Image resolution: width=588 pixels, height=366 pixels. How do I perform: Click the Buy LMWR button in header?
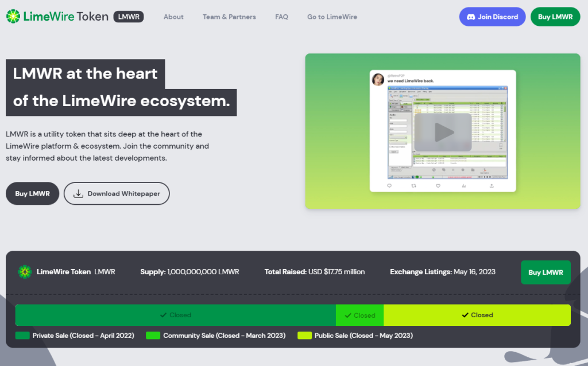(x=555, y=17)
